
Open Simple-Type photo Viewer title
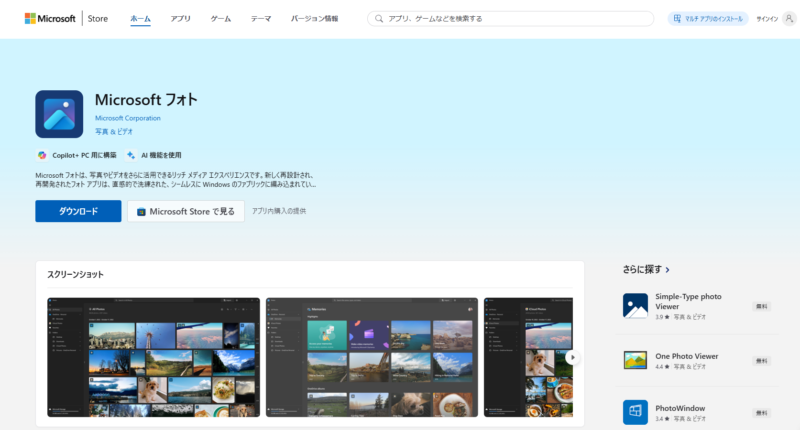coord(688,301)
